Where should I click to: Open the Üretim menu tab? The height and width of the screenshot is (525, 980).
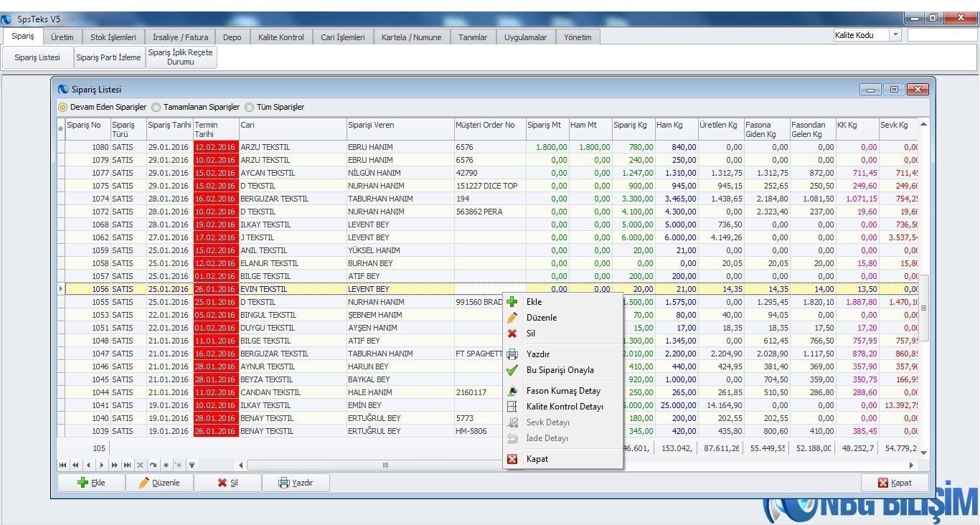pyautogui.click(x=62, y=37)
